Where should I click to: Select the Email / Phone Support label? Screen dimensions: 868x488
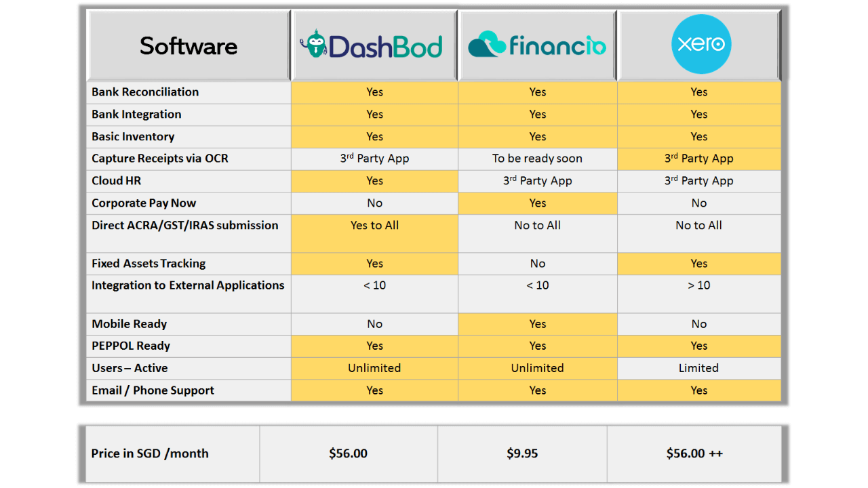tap(153, 390)
